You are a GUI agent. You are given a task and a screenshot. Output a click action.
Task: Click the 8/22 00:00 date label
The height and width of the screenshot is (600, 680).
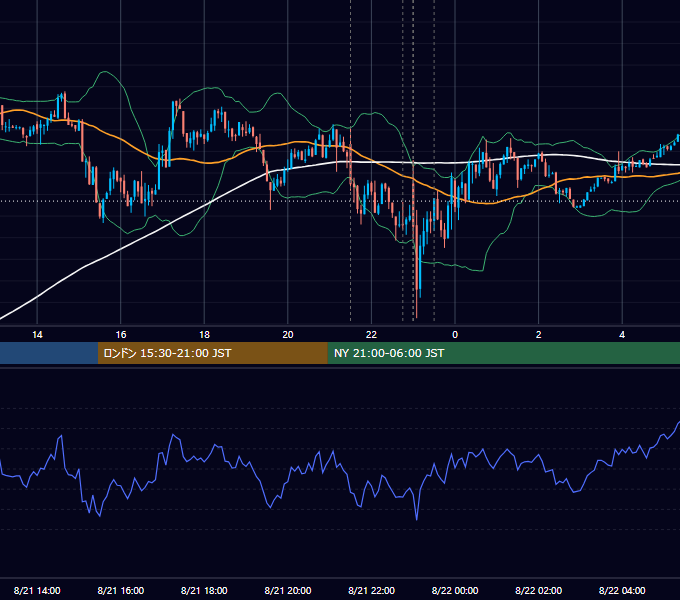455,590
